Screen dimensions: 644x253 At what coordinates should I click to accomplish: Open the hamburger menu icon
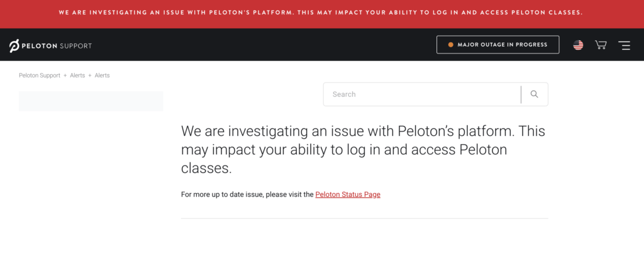point(625,45)
